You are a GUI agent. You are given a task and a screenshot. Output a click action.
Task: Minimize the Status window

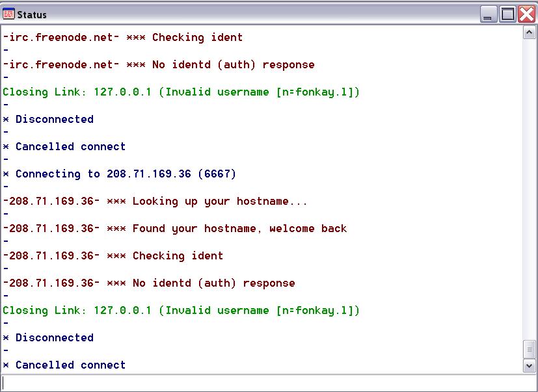tap(490, 14)
